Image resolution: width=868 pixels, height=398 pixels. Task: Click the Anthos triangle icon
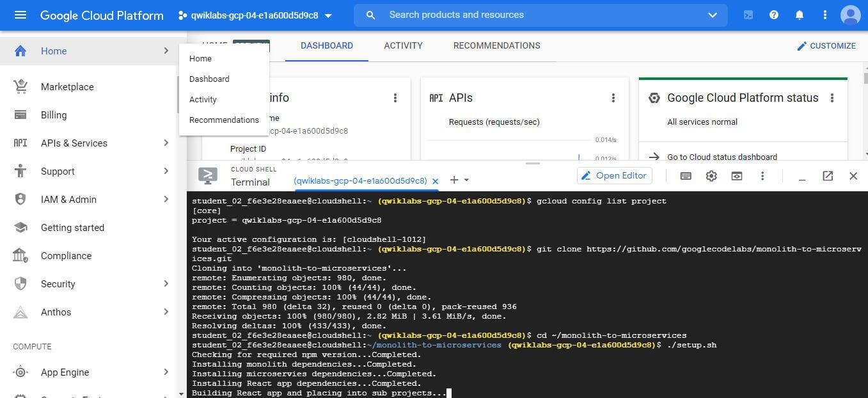20,312
